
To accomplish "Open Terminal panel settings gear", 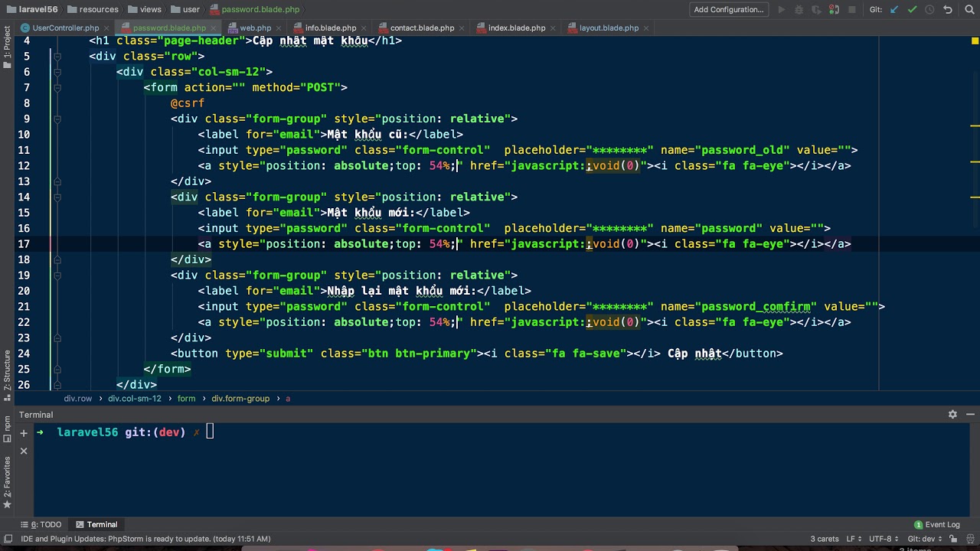I will [952, 414].
